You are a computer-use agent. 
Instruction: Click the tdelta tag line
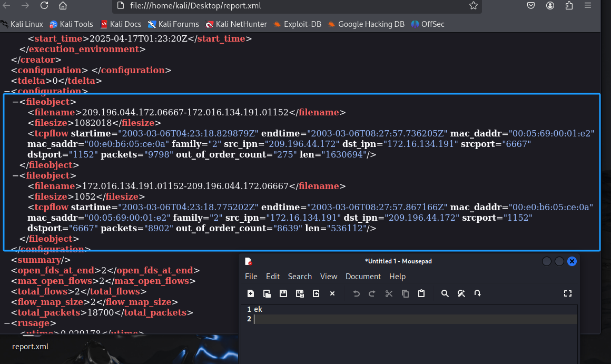(x=56, y=81)
